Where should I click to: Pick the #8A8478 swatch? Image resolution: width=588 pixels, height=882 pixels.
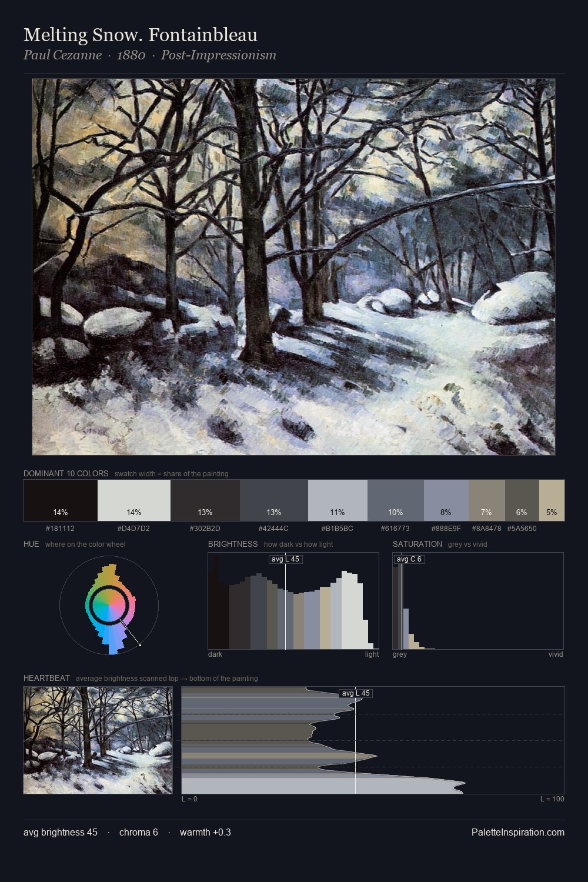487,500
